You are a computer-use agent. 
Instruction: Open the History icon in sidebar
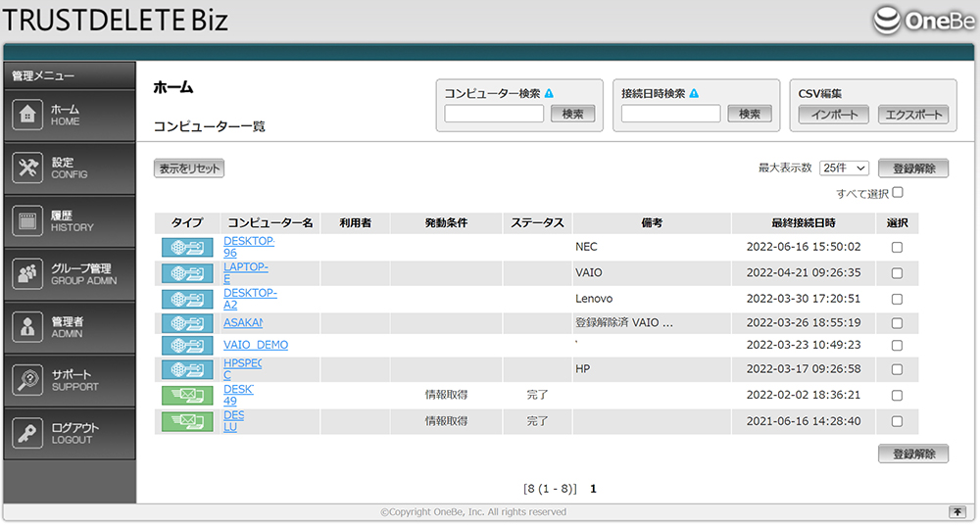(x=27, y=220)
